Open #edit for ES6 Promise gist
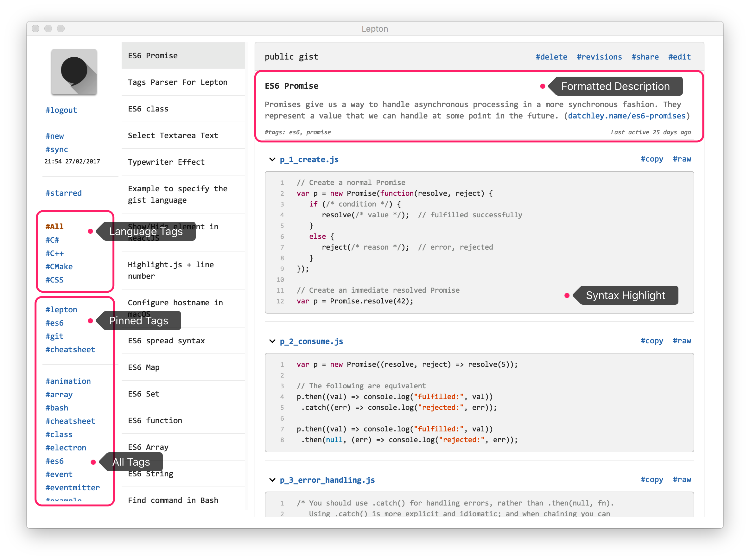This screenshot has width=750, height=560. click(679, 57)
